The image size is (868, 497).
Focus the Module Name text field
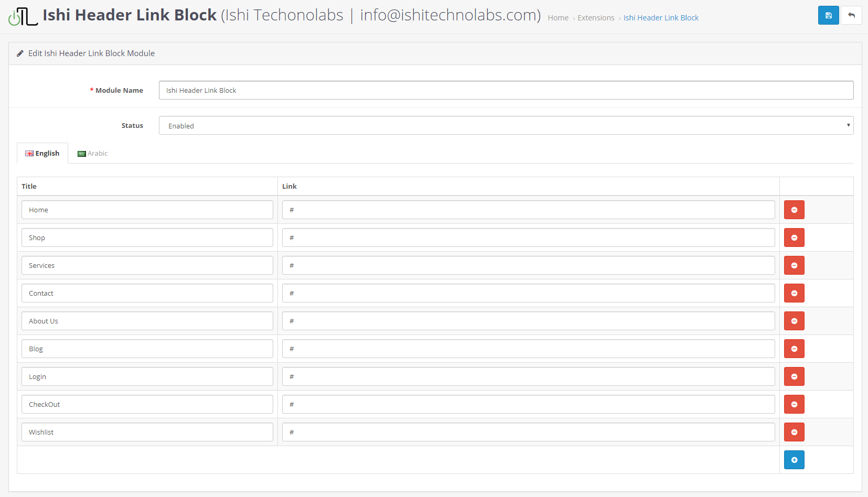(x=506, y=90)
